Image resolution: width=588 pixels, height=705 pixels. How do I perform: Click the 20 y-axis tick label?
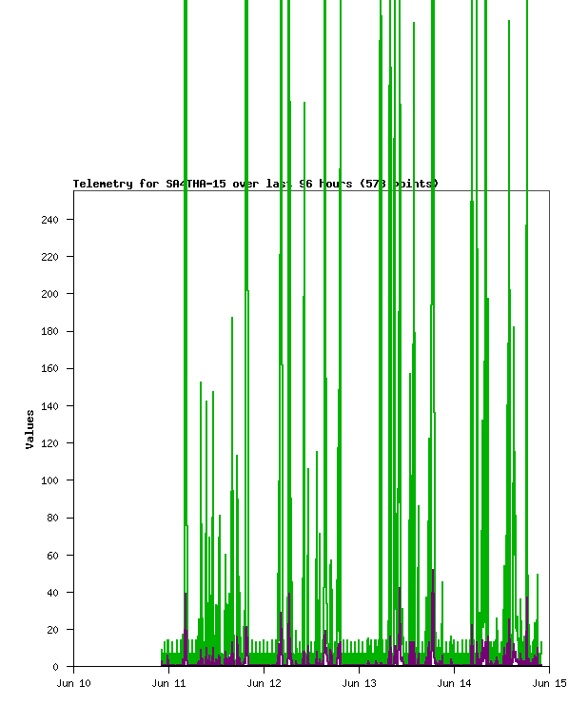52,630
